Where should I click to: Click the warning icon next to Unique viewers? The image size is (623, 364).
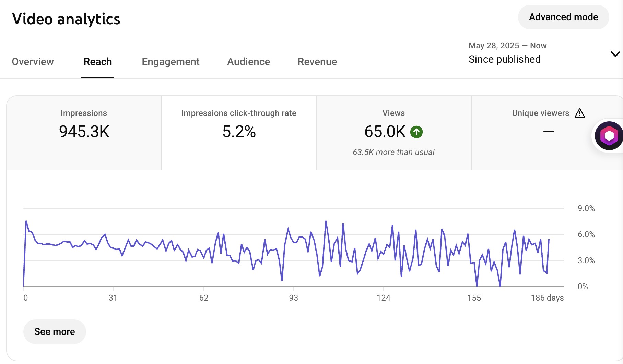pyautogui.click(x=580, y=113)
